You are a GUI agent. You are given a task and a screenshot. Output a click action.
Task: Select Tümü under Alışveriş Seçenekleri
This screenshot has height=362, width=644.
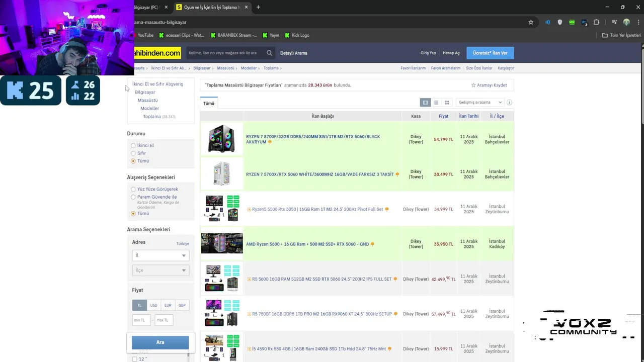click(133, 213)
